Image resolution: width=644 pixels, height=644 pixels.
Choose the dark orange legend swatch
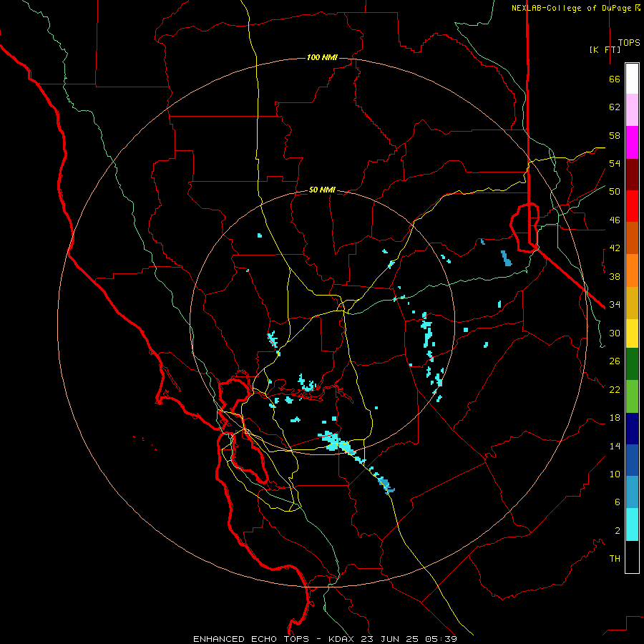coord(632,238)
